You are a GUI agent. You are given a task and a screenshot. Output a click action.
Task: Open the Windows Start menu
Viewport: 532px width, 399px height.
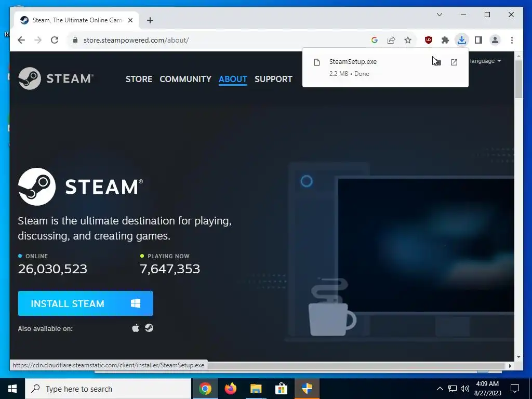pyautogui.click(x=12, y=389)
